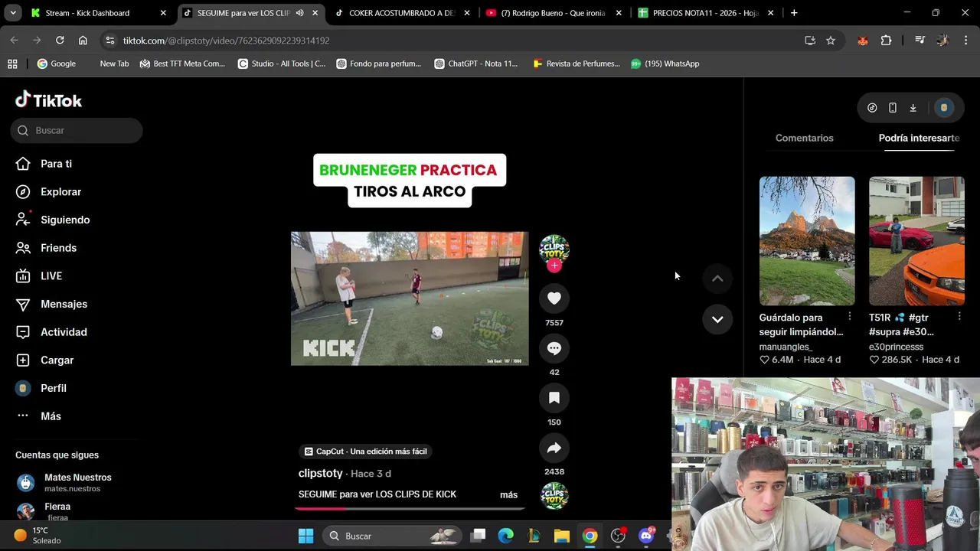The width and height of the screenshot is (980, 551).
Task: Share the video with the arrow icon
Action: (x=554, y=448)
